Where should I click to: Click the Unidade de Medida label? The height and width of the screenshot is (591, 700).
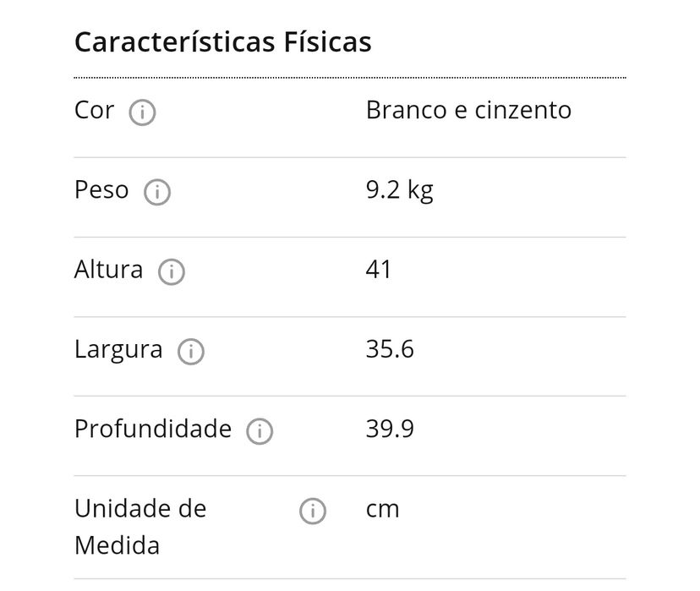[140, 527]
